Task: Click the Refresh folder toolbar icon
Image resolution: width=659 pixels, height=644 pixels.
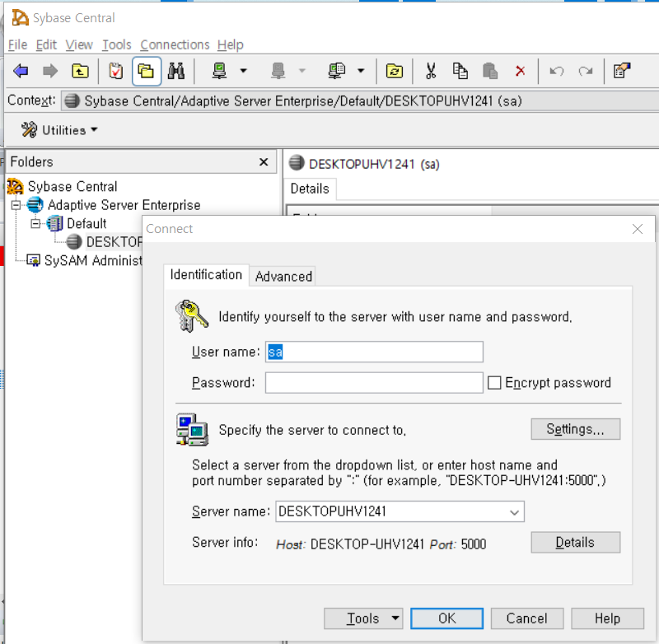Action: coord(395,71)
